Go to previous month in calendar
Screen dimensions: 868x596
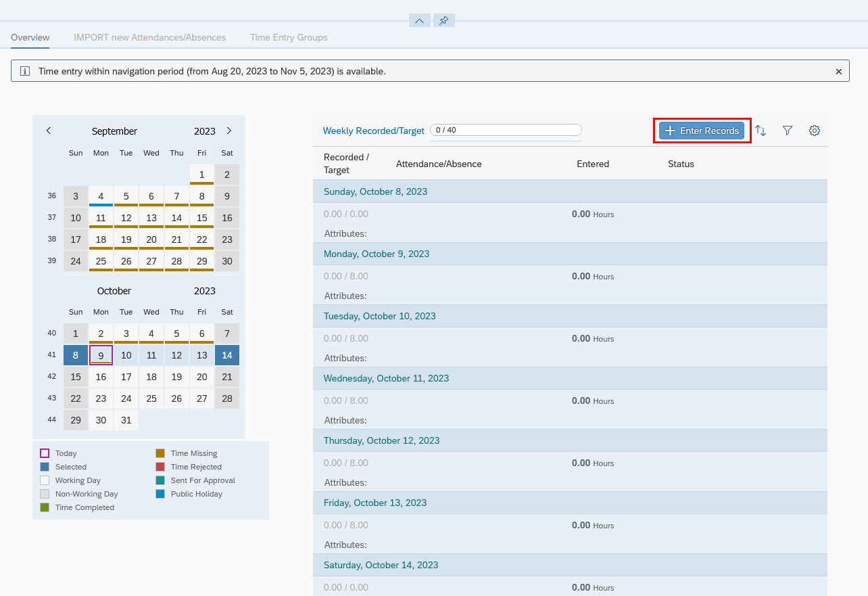[x=49, y=131]
